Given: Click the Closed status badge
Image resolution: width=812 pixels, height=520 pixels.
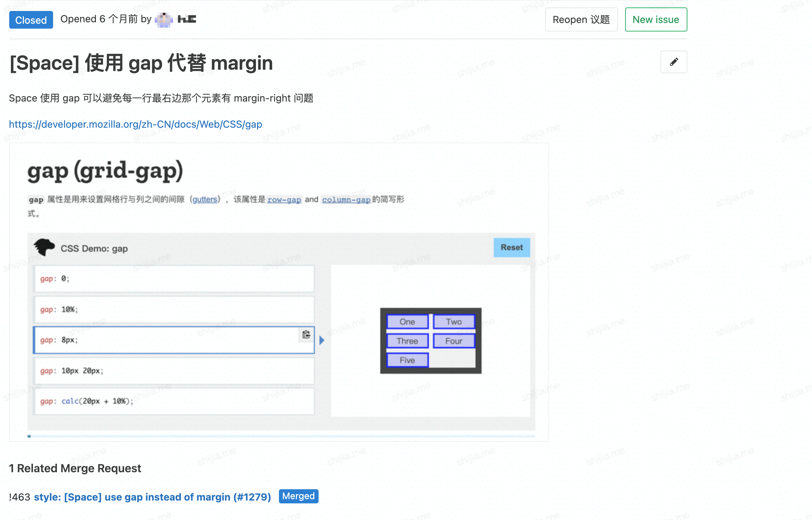Looking at the screenshot, I should (x=31, y=20).
